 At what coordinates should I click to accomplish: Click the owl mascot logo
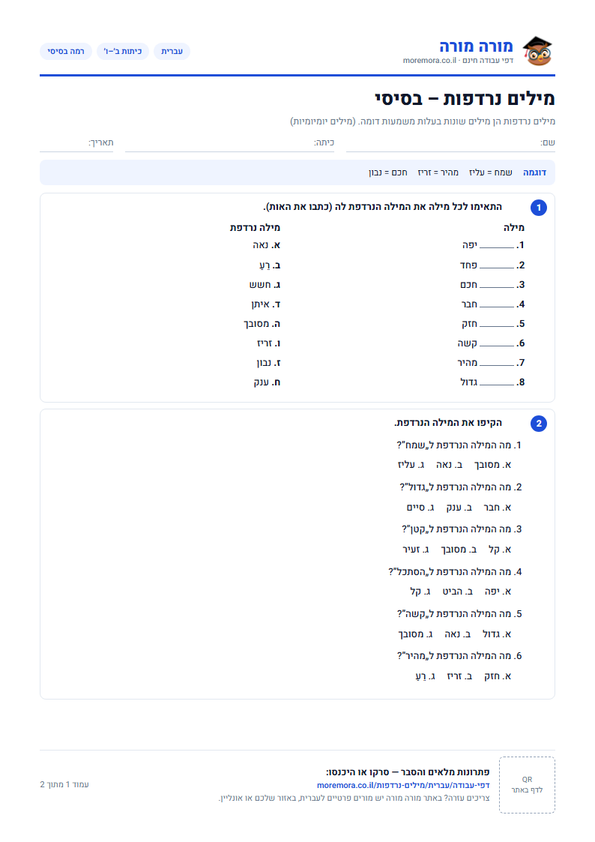click(537, 51)
